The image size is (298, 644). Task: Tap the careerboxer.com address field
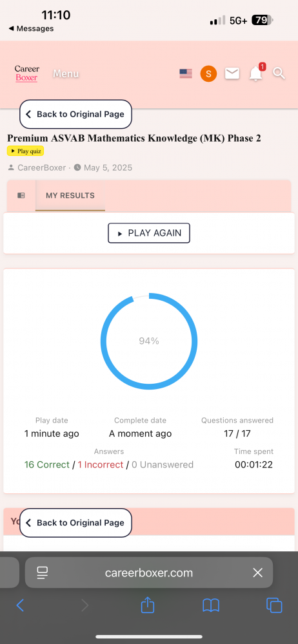[149, 573]
